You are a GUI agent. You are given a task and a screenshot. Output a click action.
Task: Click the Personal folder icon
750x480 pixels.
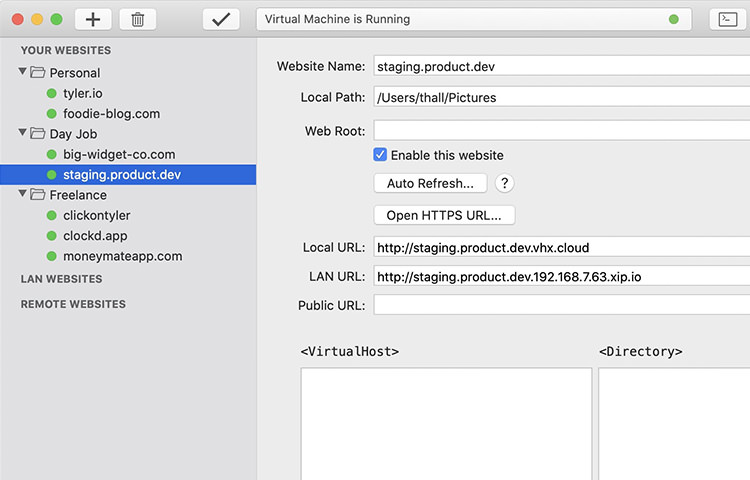[38, 72]
